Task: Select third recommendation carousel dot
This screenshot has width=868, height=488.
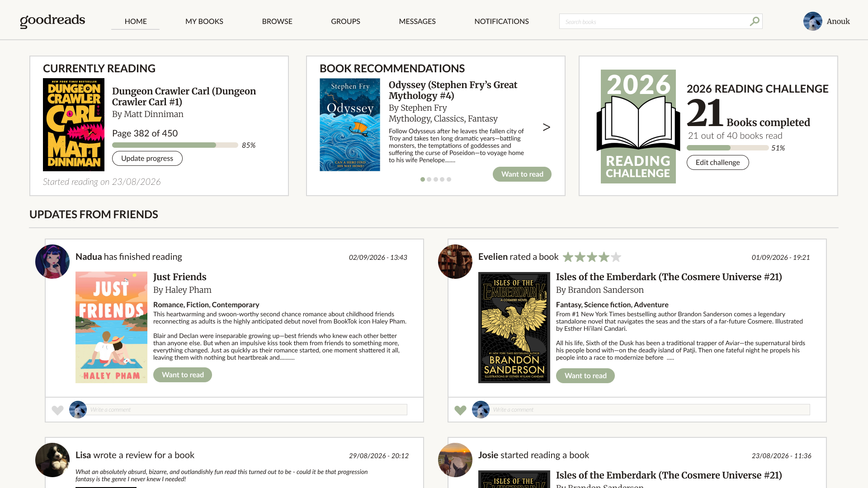Action: pyautogui.click(x=436, y=179)
